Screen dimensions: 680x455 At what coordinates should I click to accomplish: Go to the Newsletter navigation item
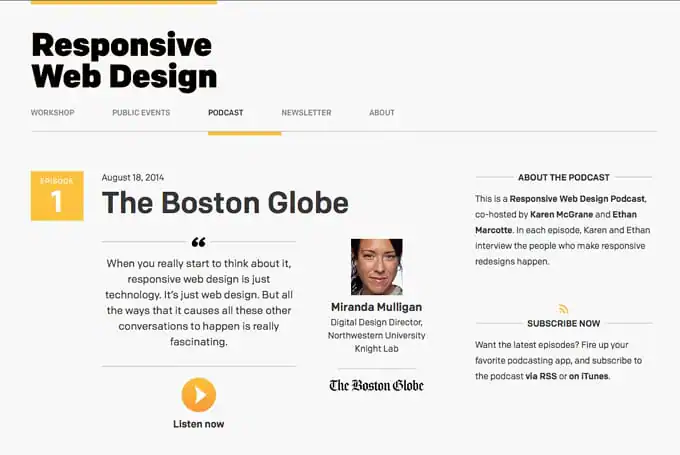click(x=306, y=113)
